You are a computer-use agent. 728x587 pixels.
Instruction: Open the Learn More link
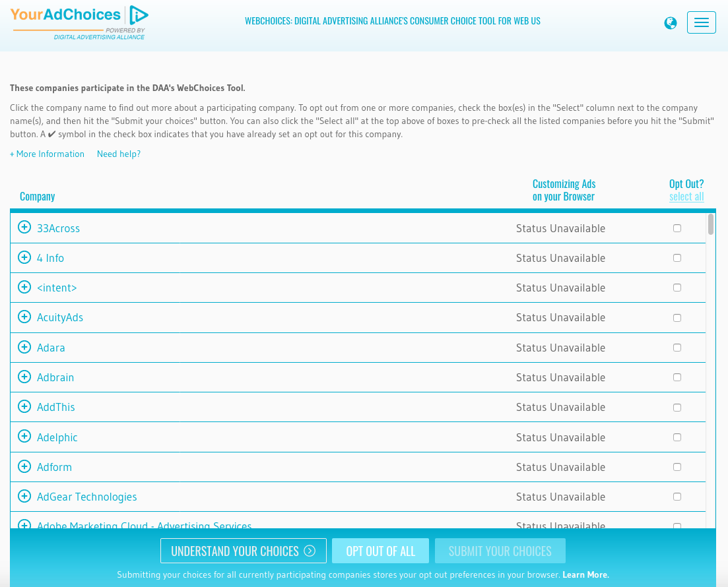tap(585, 574)
